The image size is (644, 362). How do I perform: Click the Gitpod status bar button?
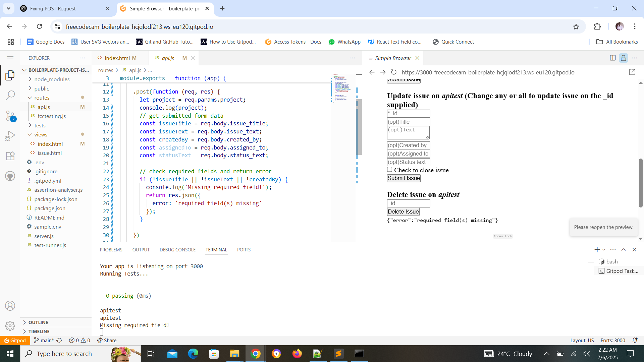[x=15, y=340]
